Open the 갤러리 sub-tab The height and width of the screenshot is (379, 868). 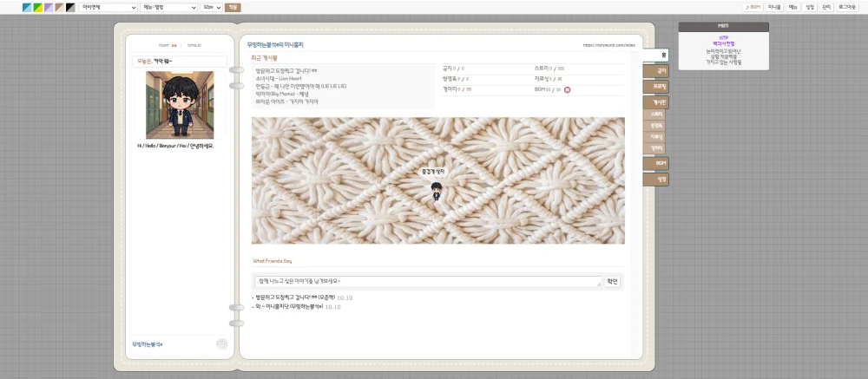654,148
